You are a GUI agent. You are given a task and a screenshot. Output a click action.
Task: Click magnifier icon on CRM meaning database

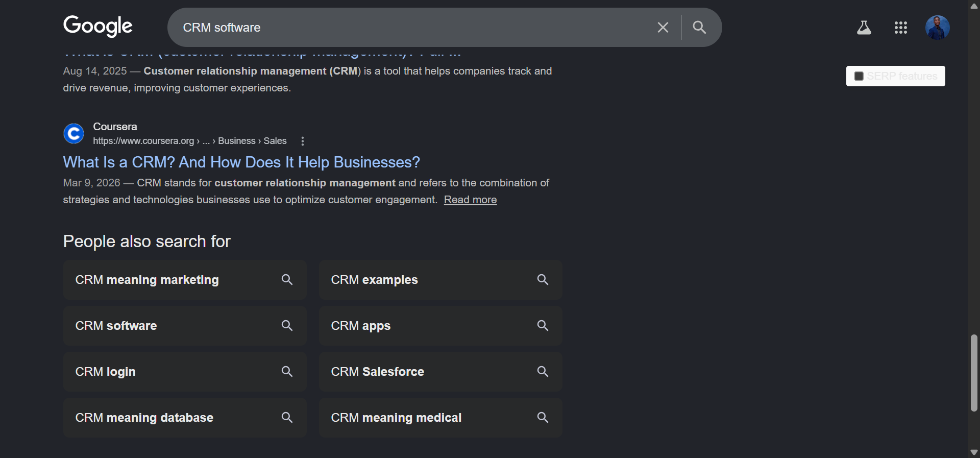287,418
